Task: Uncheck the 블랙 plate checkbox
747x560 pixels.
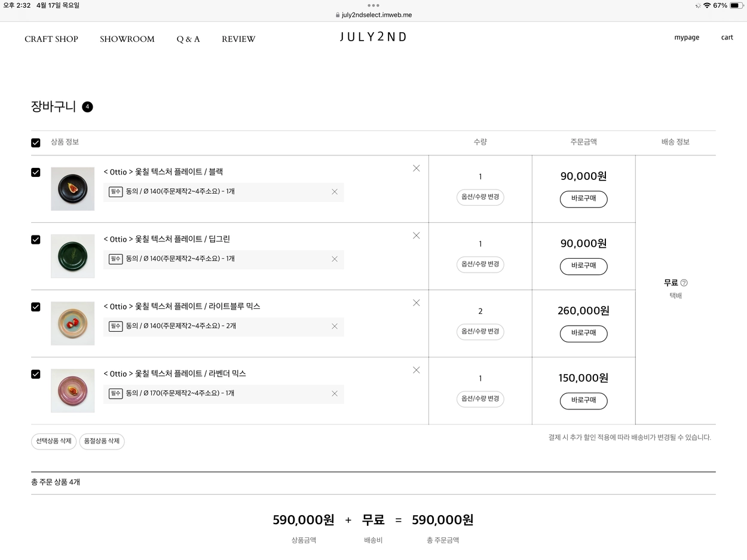Action: point(36,172)
